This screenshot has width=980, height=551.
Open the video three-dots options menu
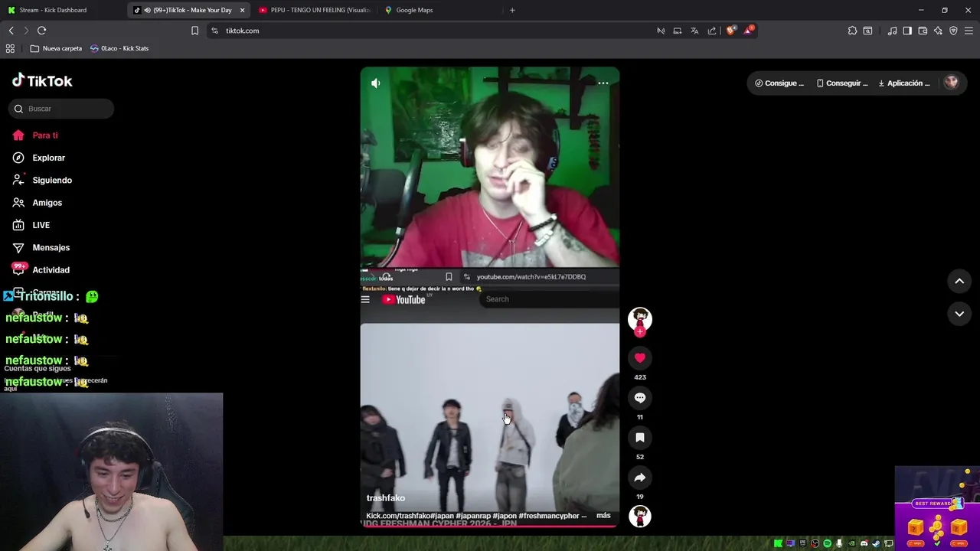coord(603,83)
